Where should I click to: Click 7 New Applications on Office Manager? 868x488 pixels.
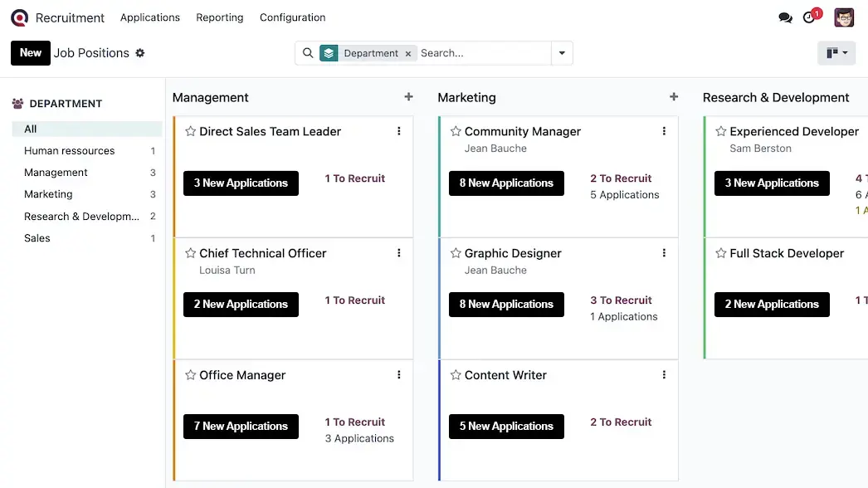pyautogui.click(x=241, y=426)
